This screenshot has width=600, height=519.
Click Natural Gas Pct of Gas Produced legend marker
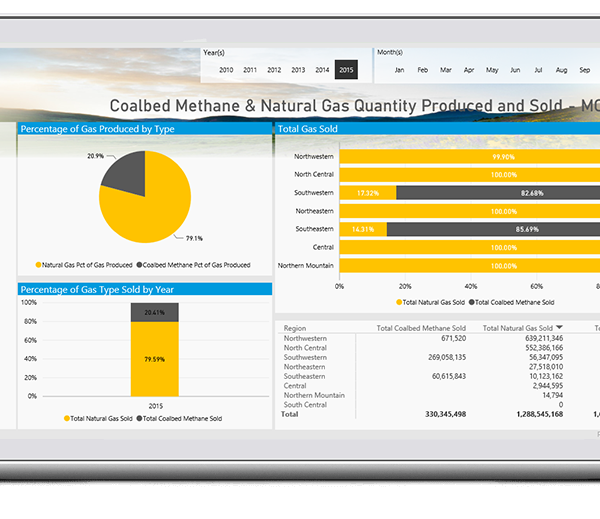pyautogui.click(x=39, y=265)
